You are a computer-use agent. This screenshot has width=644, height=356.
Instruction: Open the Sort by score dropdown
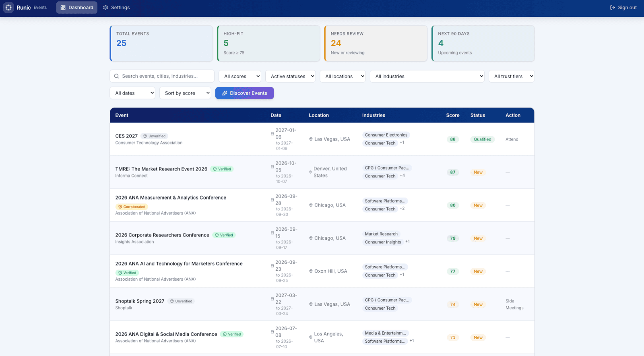(x=185, y=93)
